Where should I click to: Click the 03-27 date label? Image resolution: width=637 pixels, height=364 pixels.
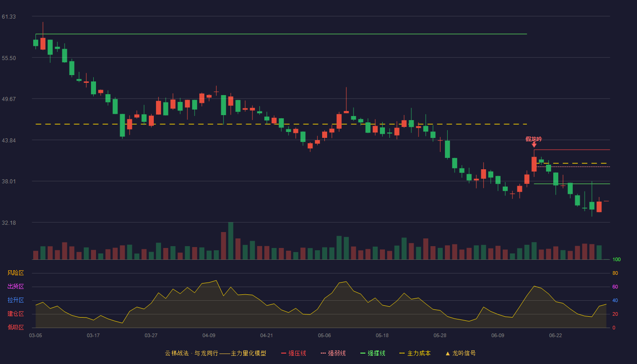pos(151,335)
